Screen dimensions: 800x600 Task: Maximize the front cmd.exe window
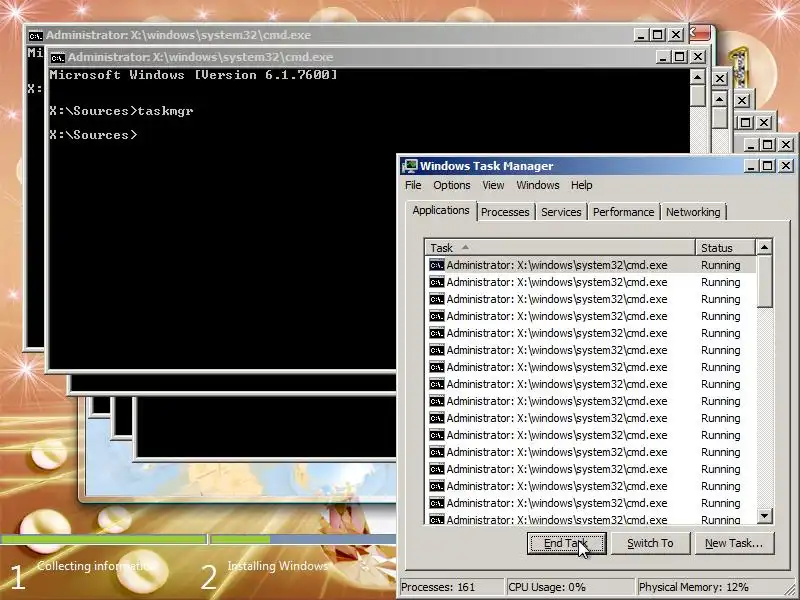[679, 57]
